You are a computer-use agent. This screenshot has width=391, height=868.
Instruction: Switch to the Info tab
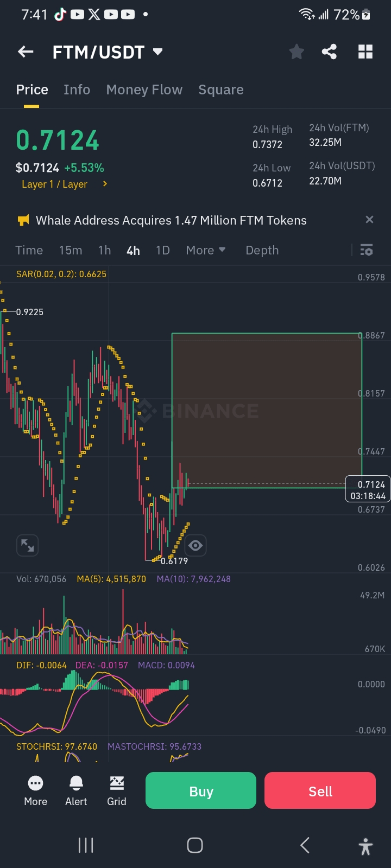click(77, 90)
